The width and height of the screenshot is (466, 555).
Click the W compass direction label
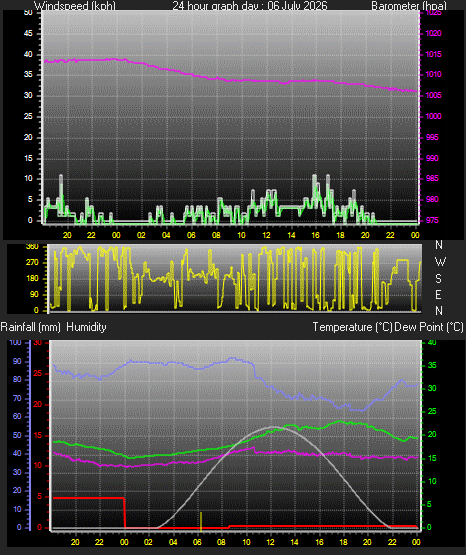pos(440,262)
